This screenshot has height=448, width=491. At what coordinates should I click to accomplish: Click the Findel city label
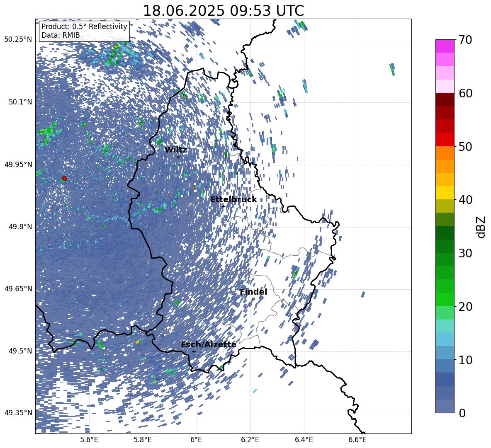pos(253,292)
